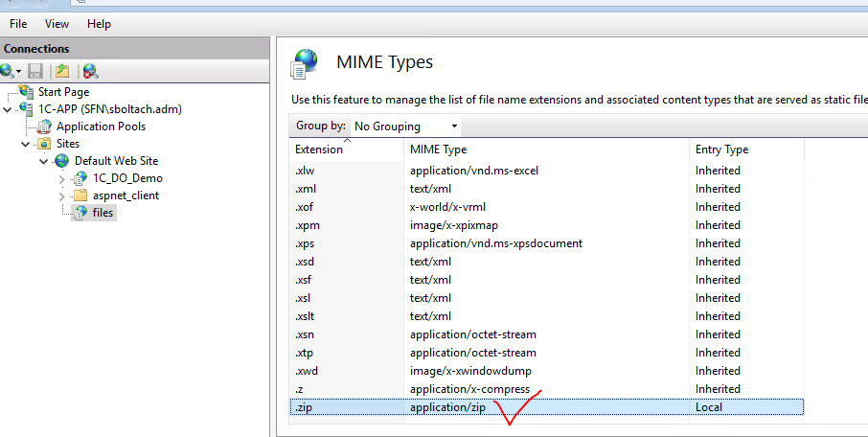
Task: Open the Help menu
Action: click(99, 24)
